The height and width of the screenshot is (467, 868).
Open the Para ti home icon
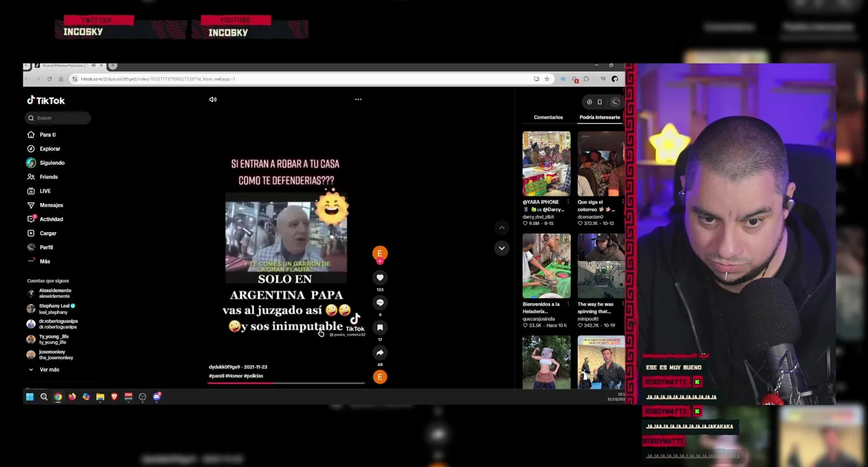click(30, 135)
